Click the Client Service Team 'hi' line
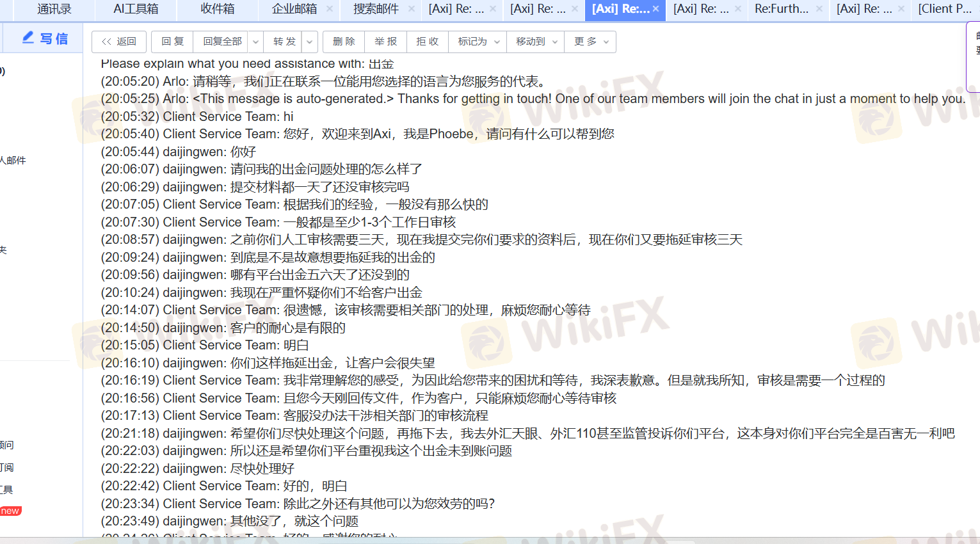This screenshot has height=544, width=980. 197,116
